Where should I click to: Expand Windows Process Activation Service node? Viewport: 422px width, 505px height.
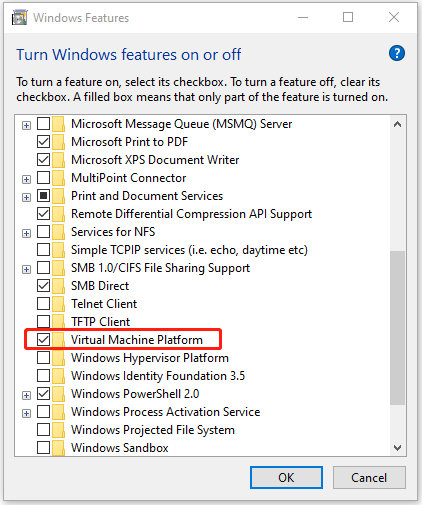(26, 414)
